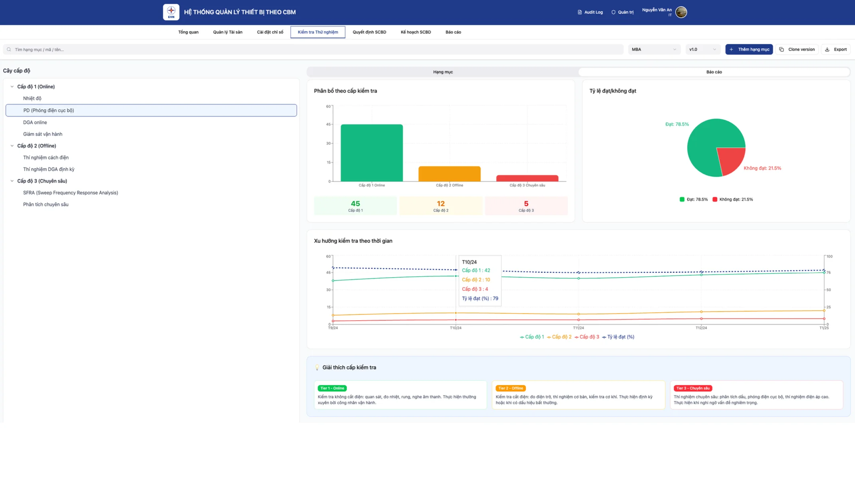Switch to the Báo cáo panel tab
Screen dimensions: 855x504
coord(714,72)
